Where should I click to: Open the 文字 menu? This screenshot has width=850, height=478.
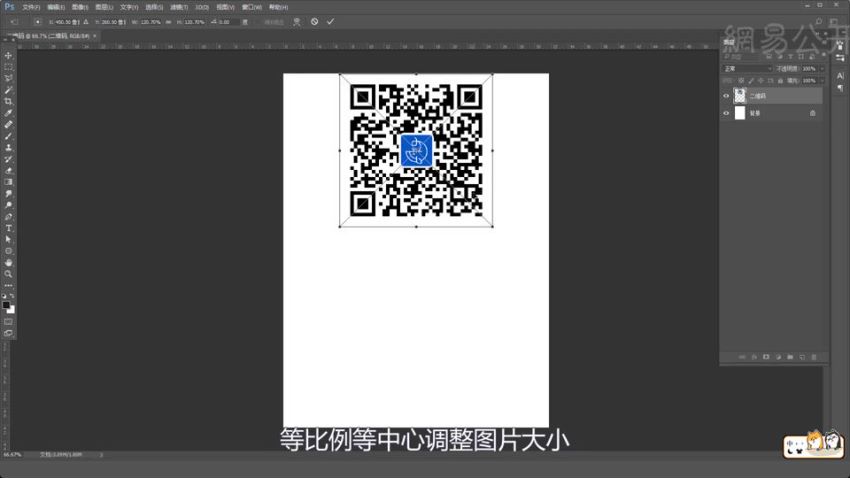[x=129, y=7]
